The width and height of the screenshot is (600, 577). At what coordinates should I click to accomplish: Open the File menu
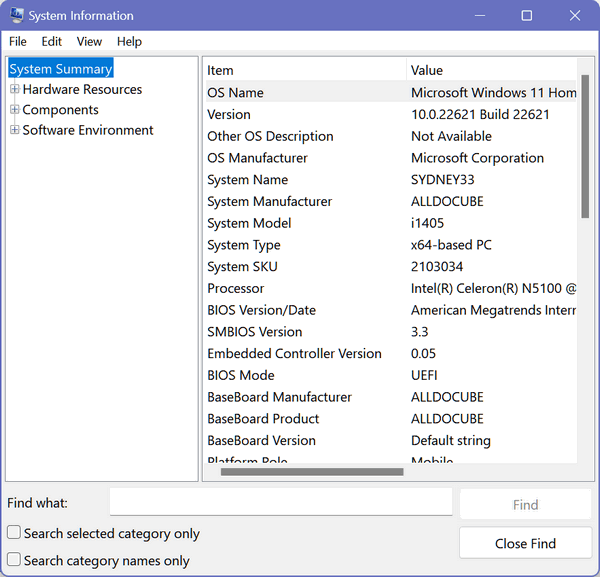[18, 41]
